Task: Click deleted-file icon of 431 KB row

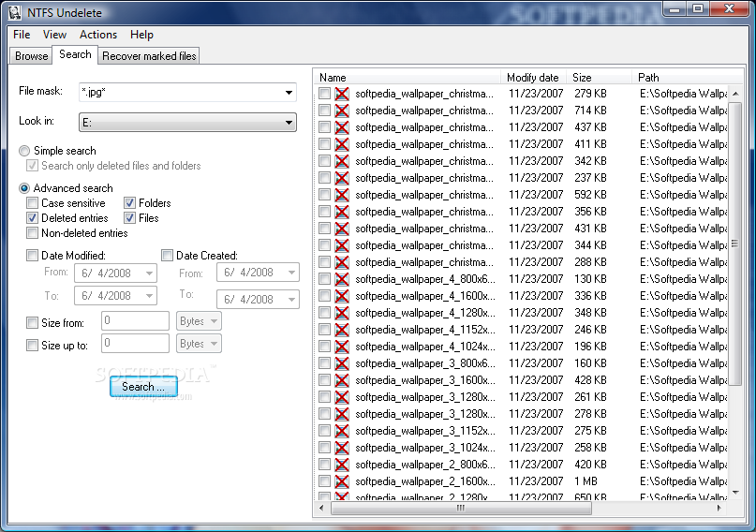Action: point(342,229)
